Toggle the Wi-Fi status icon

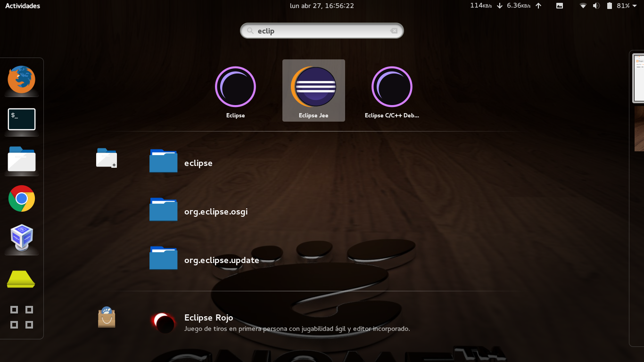click(x=583, y=6)
